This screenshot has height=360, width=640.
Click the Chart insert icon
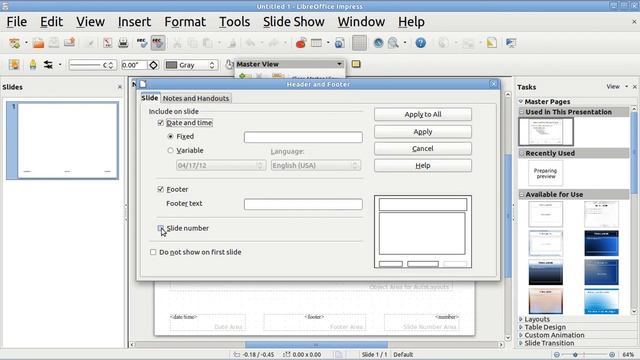tap(301, 42)
